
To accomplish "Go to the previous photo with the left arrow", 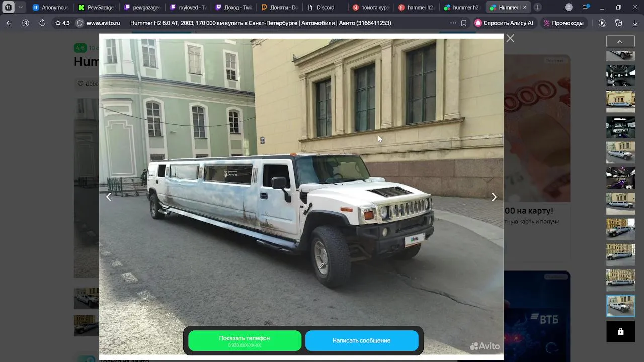I will (x=109, y=197).
